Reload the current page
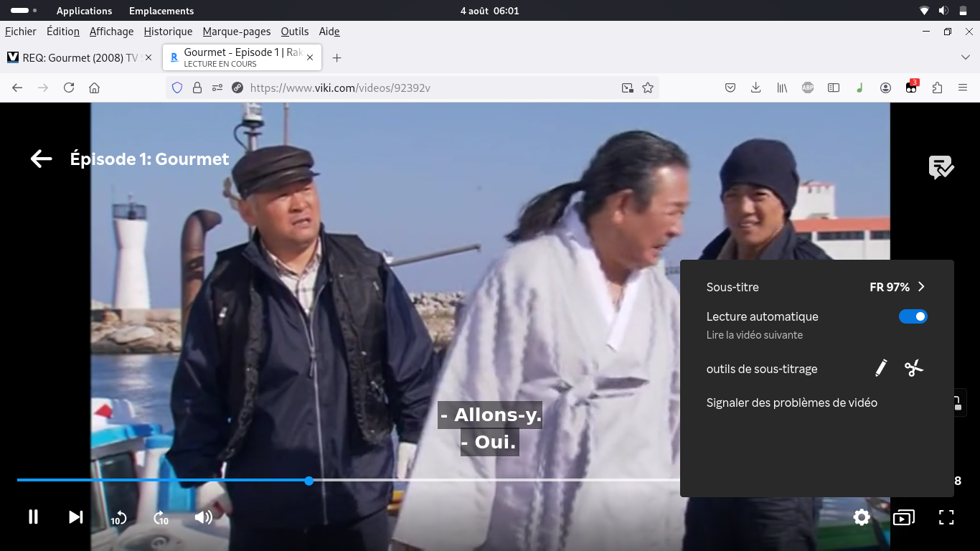Screen dimensions: 980x551 coord(69,88)
